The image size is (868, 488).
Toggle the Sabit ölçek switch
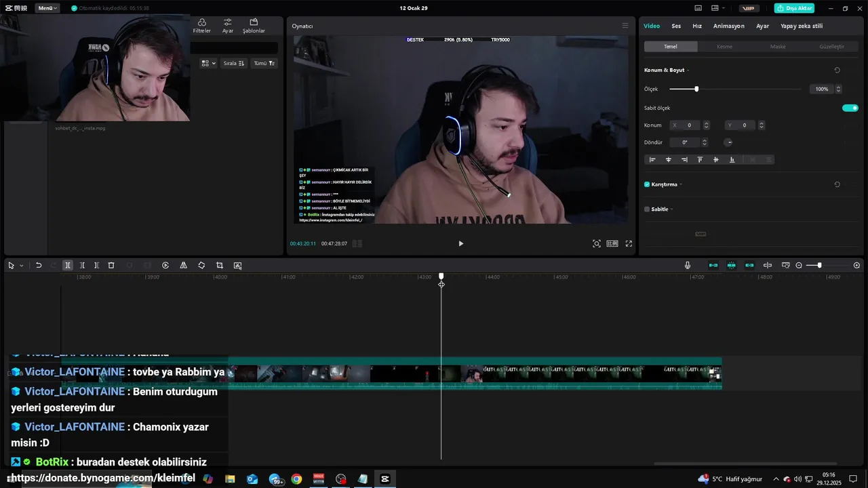850,108
